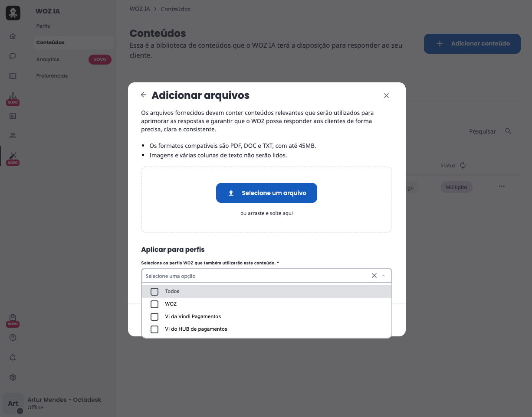
Task: Tick the Vi do HUB de pagamentos option
Action: pyautogui.click(x=154, y=329)
